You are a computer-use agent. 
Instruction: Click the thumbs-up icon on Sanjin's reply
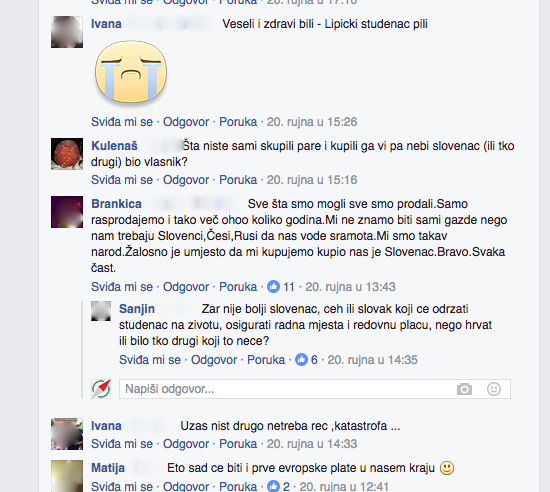[x=301, y=359]
